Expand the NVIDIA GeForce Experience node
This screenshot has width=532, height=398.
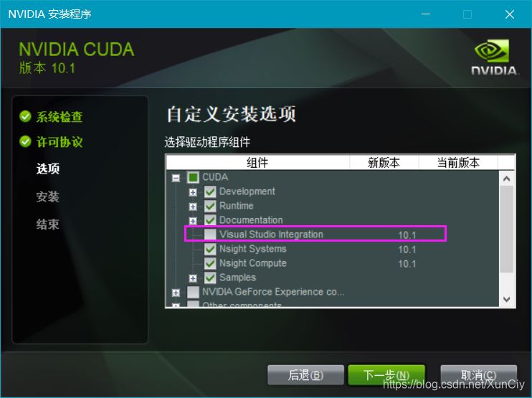point(176,293)
